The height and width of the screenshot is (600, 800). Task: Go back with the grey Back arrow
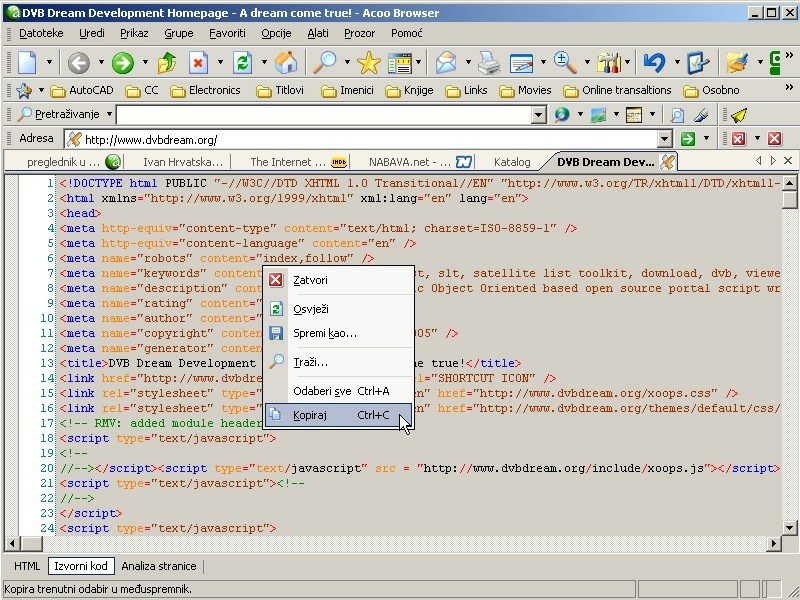(79, 63)
